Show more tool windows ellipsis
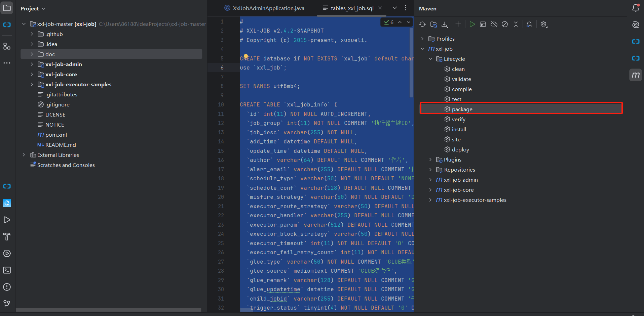This screenshot has height=316, width=644. [7, 63]
